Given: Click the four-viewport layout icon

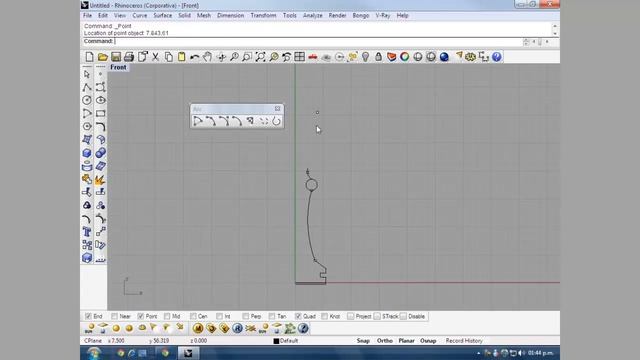Looking at the screenshot, I should click(300, 57).
